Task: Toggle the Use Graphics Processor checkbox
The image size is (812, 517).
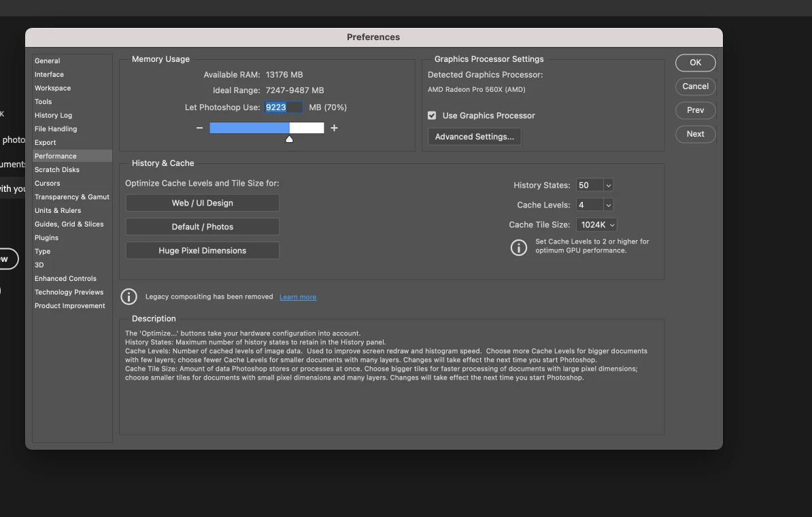Action: 432,116
